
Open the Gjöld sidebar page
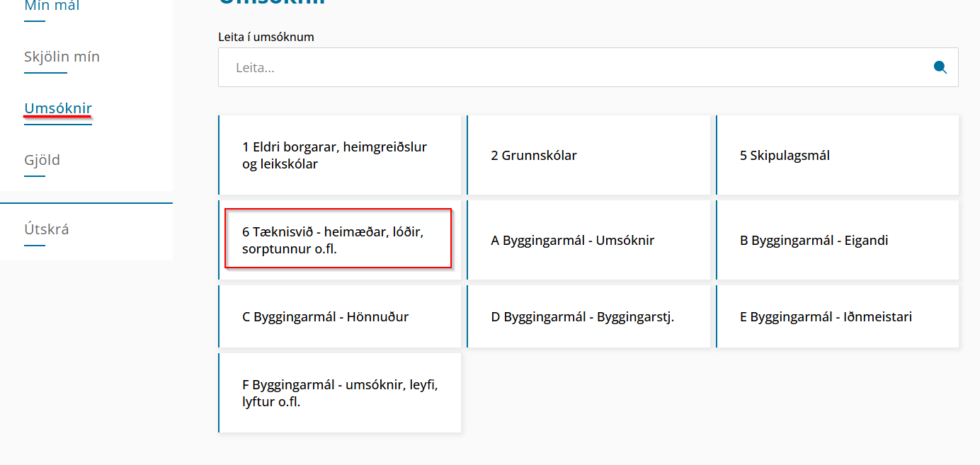click(x=42, y=160)
